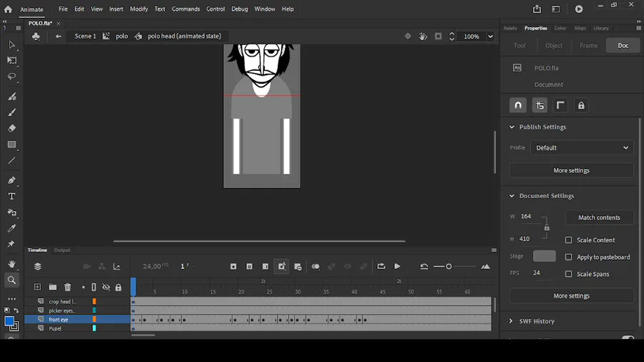
Task: Switch to the Library panel tab
Action: 601,28
